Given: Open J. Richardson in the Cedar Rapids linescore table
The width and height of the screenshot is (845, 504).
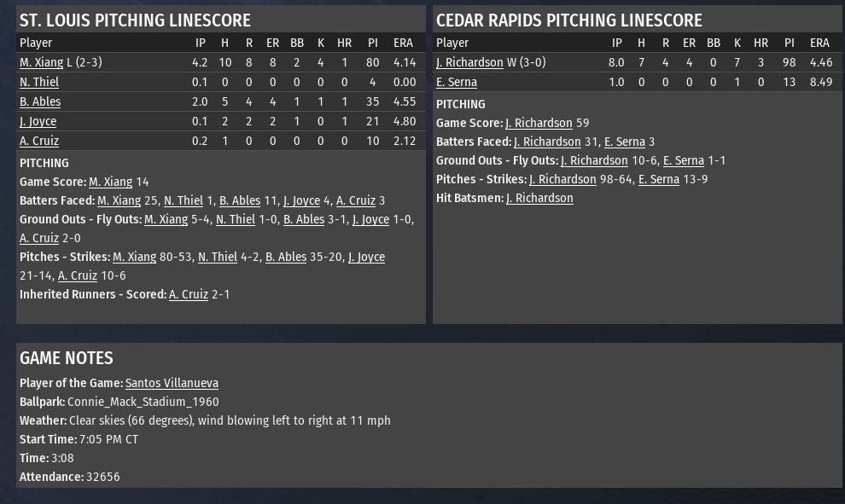Looking at the screenshot, I should click(x=469, y=62).
